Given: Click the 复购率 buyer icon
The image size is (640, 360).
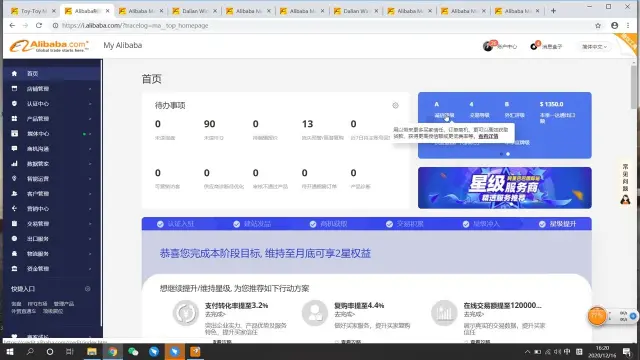Looking at the screenshot, I should [315, 313].
